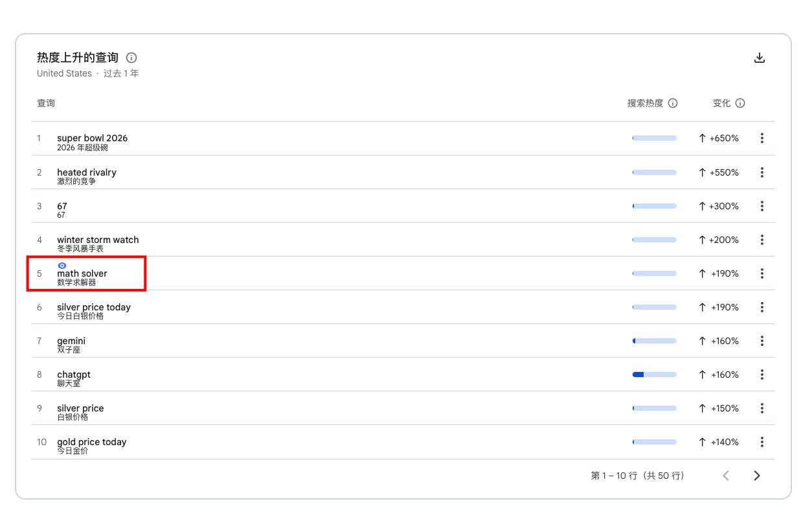Image resolution: width=812 pixels, height=508 pixels.
Task: Download the rising queries data as CSV
Action: click(760, 58)
